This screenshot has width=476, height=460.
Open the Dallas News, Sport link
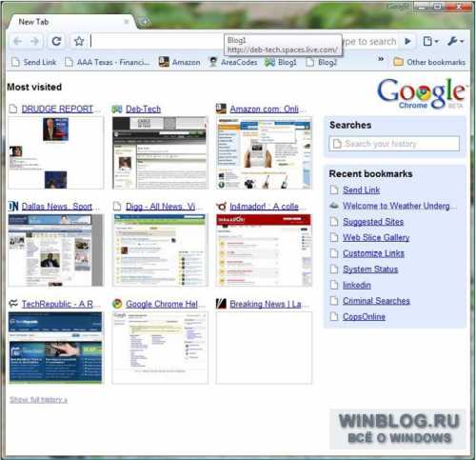pyautogui.click(x=57, y=207)
